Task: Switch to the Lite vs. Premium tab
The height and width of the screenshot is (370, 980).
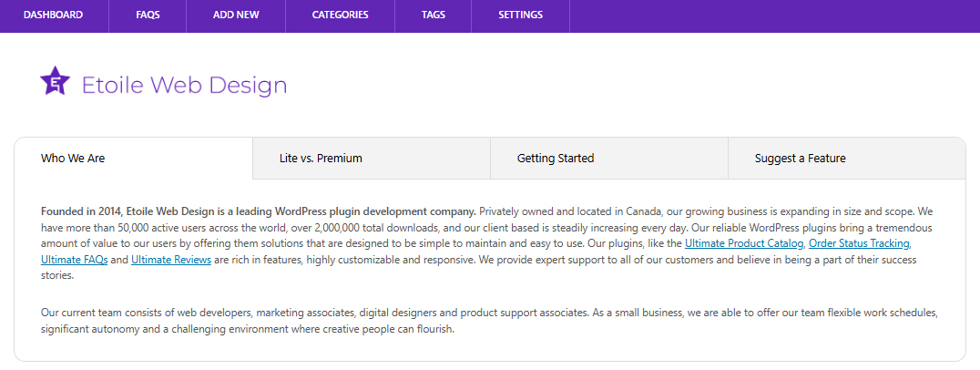Action: coord(372,159)
